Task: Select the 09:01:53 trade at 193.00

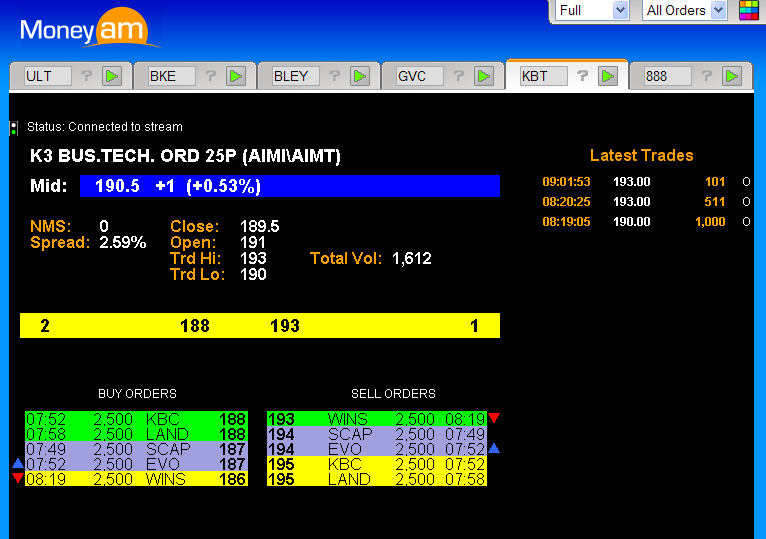Action: click(646, 182)
